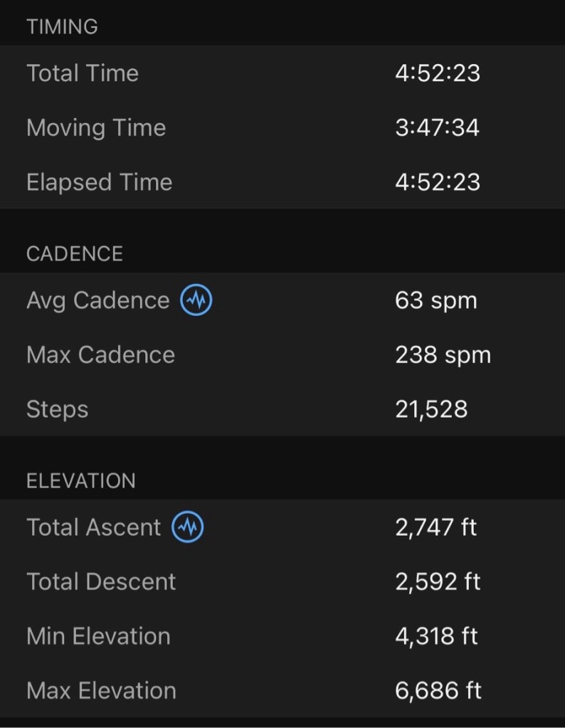Tap the Elapsed Time label
This screenshot has height=728, width=565.
(99, 182)
